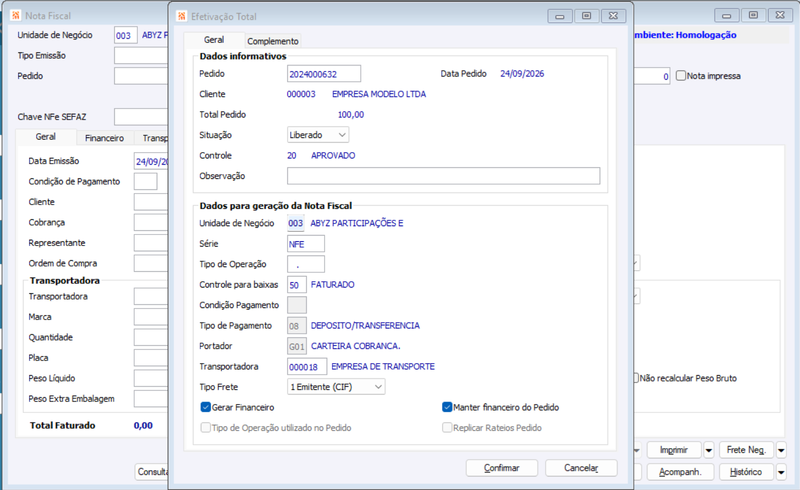The height and width of the screenshot is (490, 800).
Task: Click the Confirmar button
Action: click(x=502, y=468)
